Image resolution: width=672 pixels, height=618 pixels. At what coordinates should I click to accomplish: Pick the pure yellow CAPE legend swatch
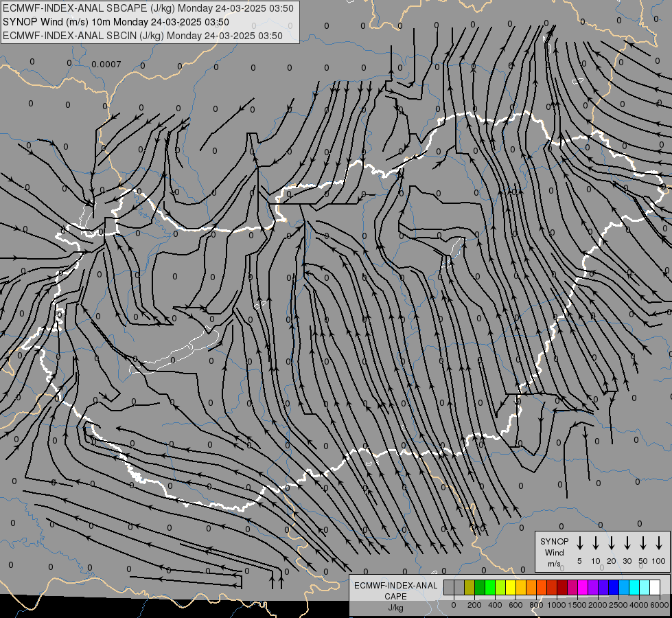(x=511, y=587)
